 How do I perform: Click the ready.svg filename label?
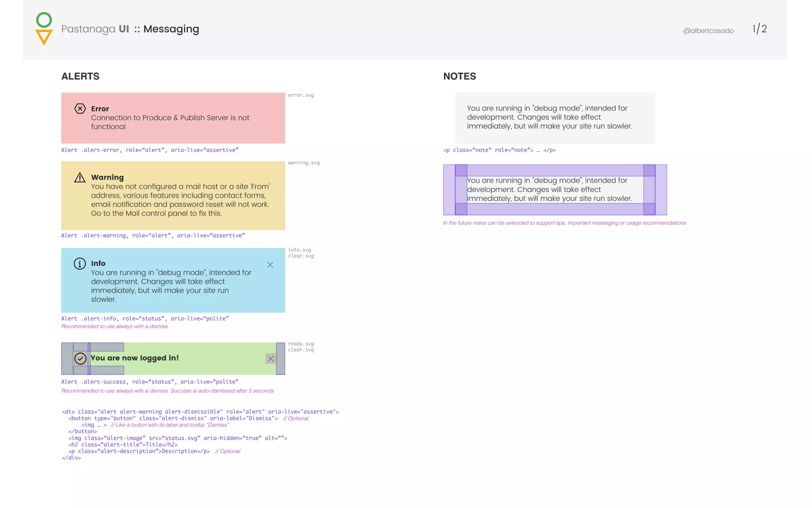coord(301,344)
